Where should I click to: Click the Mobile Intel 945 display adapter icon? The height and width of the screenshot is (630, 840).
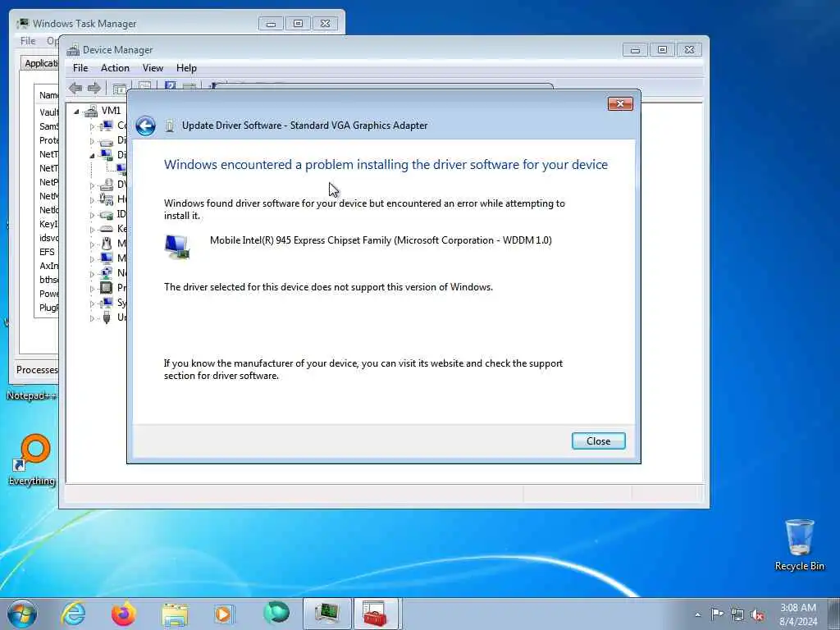pos(177,248)
